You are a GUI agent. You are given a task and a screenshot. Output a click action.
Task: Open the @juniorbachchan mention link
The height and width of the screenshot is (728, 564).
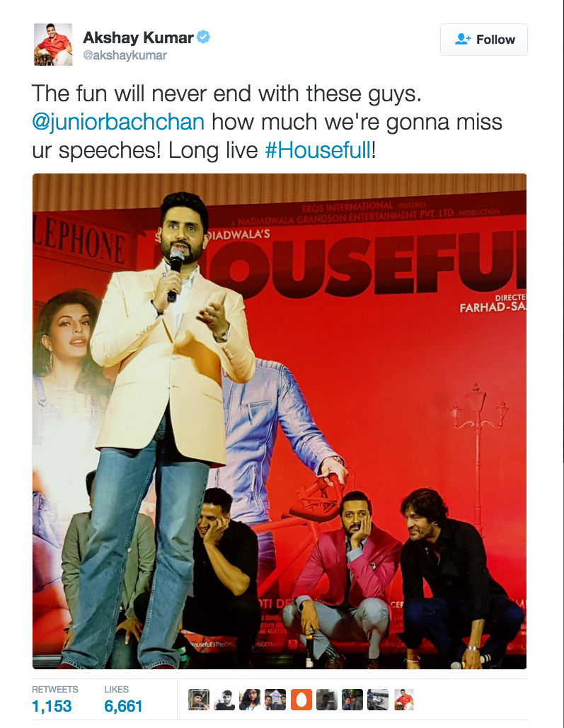118,122
